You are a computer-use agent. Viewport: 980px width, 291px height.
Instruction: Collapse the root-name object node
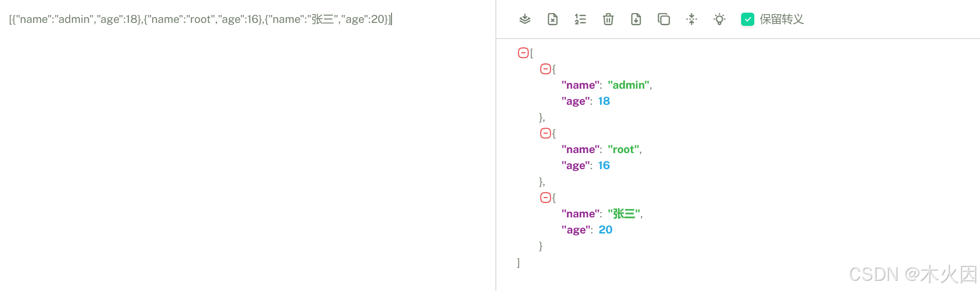tap(546, 133)
